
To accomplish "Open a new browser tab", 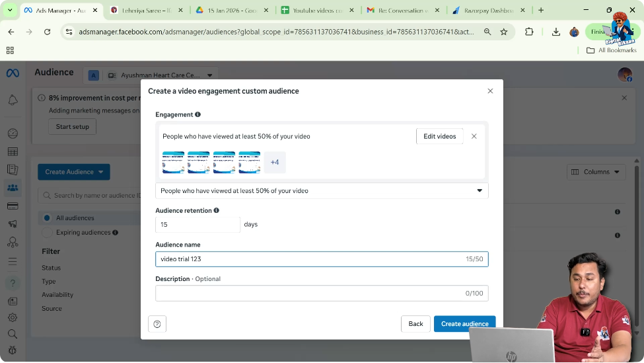I will tap(541, 11).
